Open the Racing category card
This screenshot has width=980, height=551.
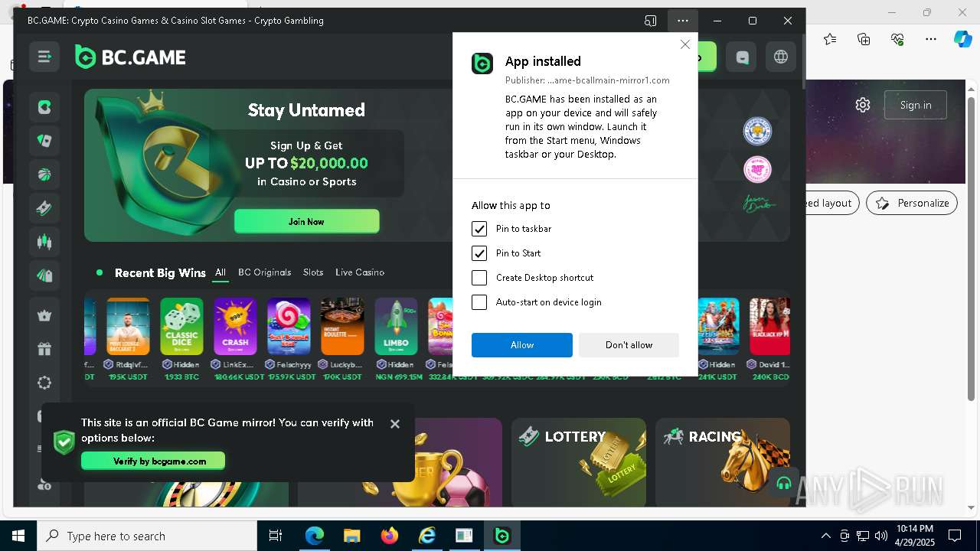(723, 462)
